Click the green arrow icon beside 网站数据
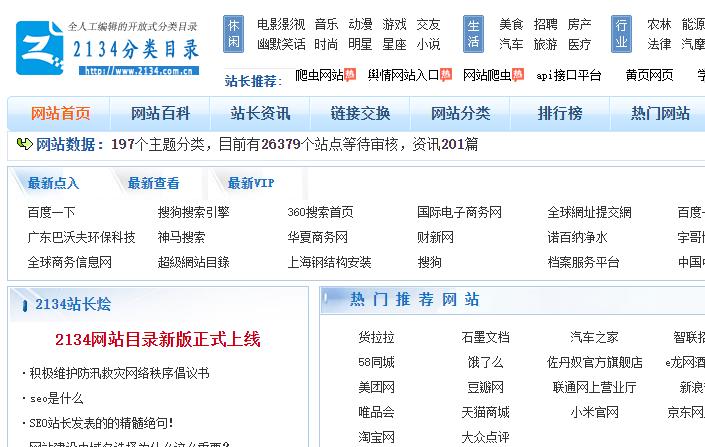705x447 pixels. click(x=24, y=144)
